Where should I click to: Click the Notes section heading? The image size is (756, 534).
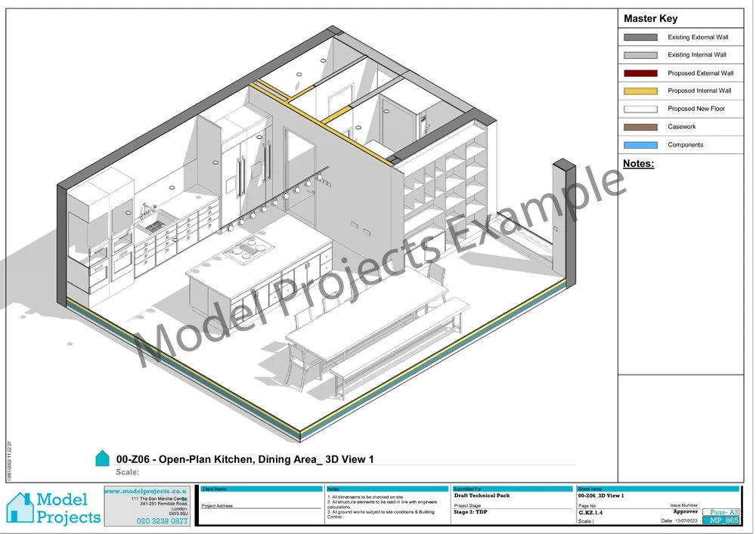(x=638, y=164)
